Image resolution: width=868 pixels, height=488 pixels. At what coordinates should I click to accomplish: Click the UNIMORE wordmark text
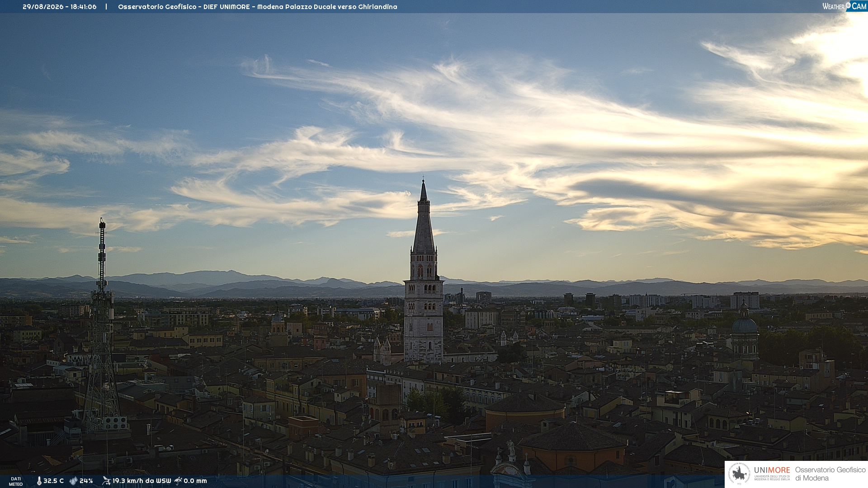point(772,470)
